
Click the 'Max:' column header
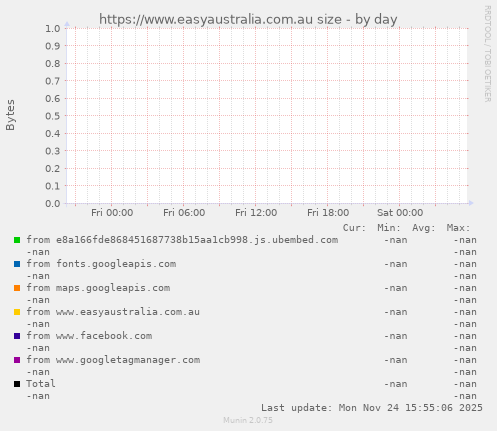[x=458, y=228]
